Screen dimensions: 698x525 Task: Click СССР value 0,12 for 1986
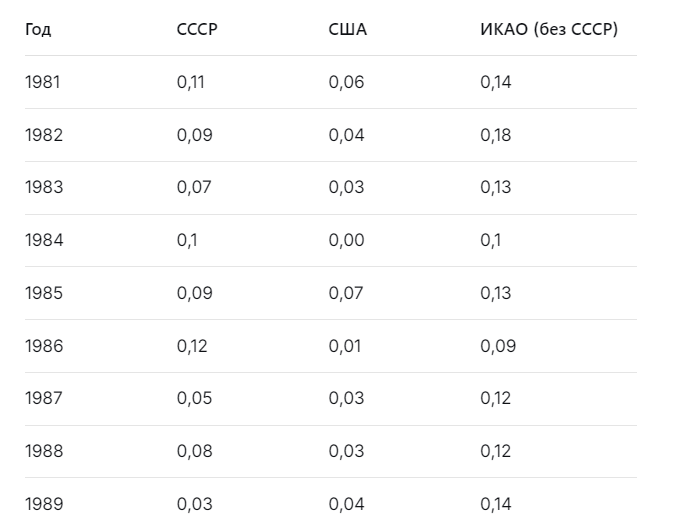192,346
